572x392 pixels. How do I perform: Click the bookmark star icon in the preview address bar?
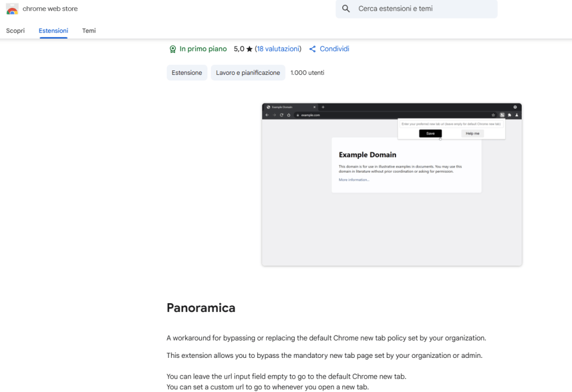pyautogui.click(x=493, y=115)
